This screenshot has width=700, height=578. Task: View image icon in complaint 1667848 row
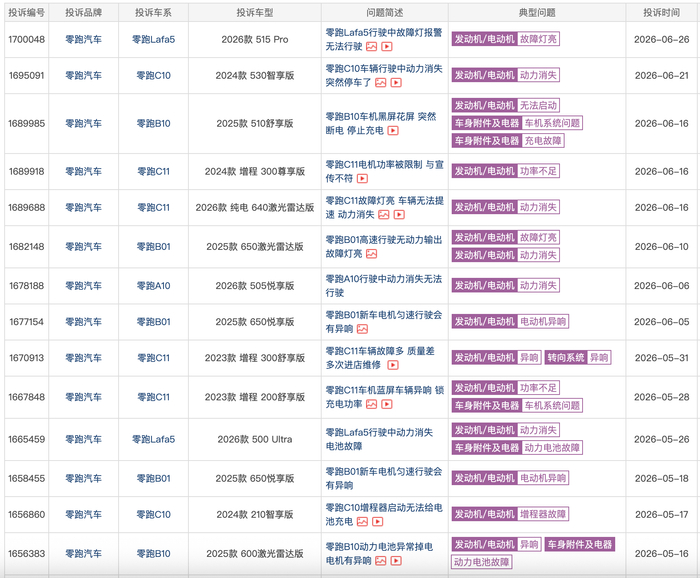point(371,404)
